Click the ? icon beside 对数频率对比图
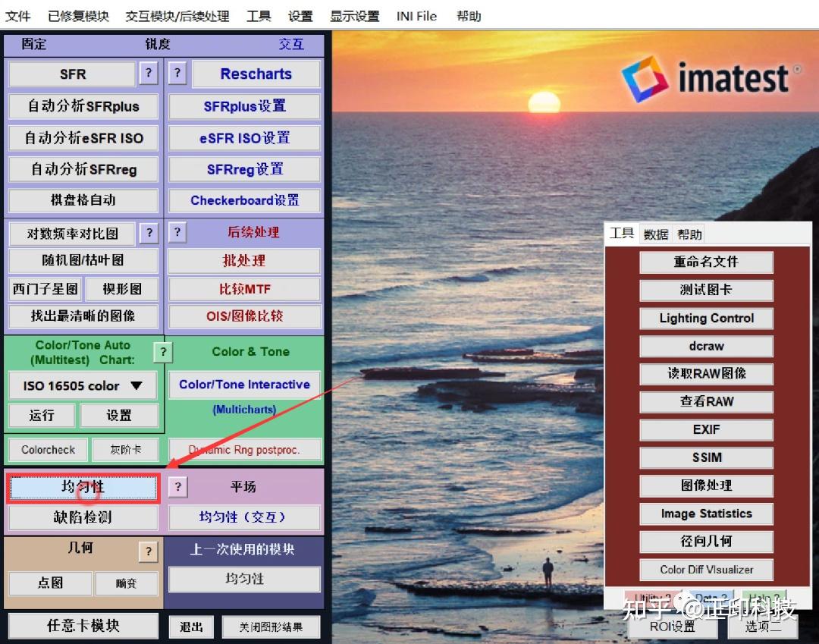The height and width of the screenshot is (644, 819). click(149, 233)
